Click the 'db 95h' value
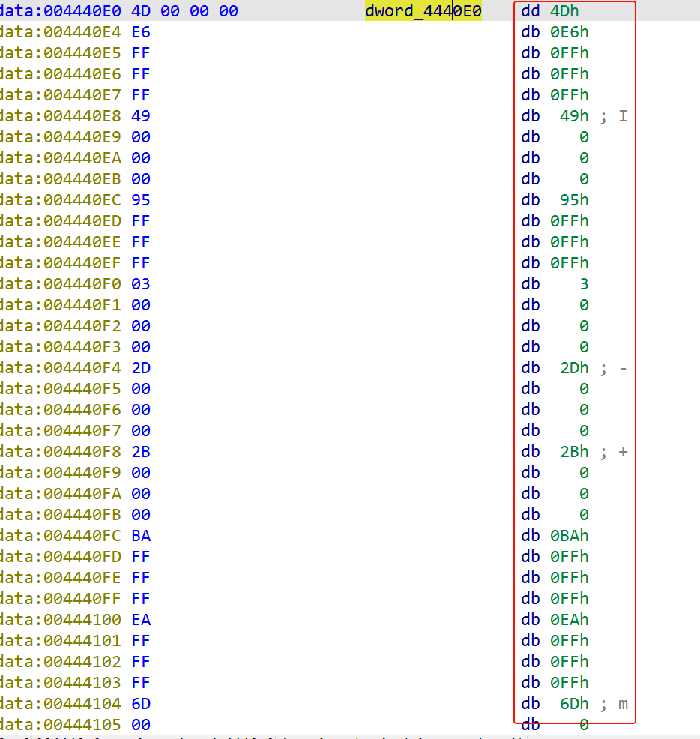The image size is (700, 739). pos(555,200)
